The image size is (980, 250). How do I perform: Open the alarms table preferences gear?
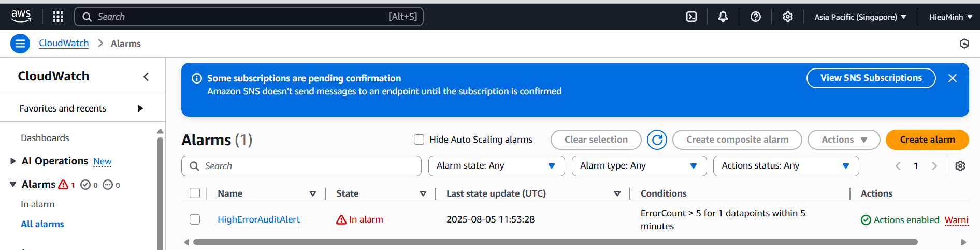(960, 166)
